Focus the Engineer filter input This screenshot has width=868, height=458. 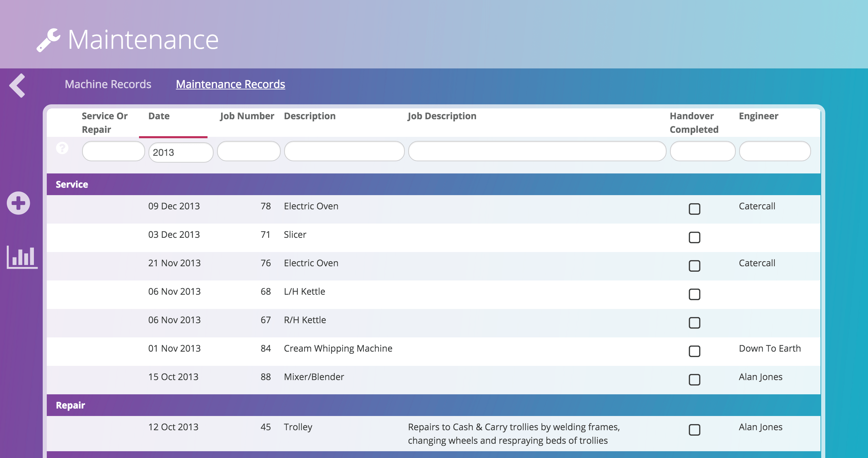pos(775,151)
